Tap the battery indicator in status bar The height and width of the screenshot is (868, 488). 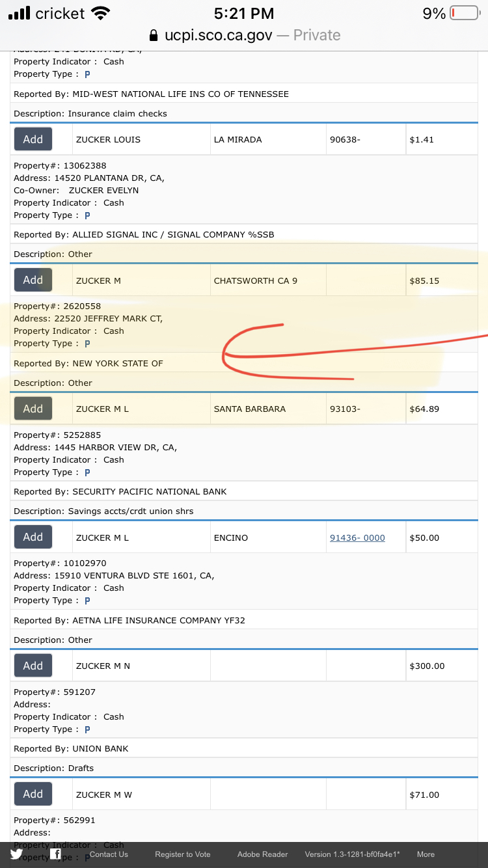point(465,13)
